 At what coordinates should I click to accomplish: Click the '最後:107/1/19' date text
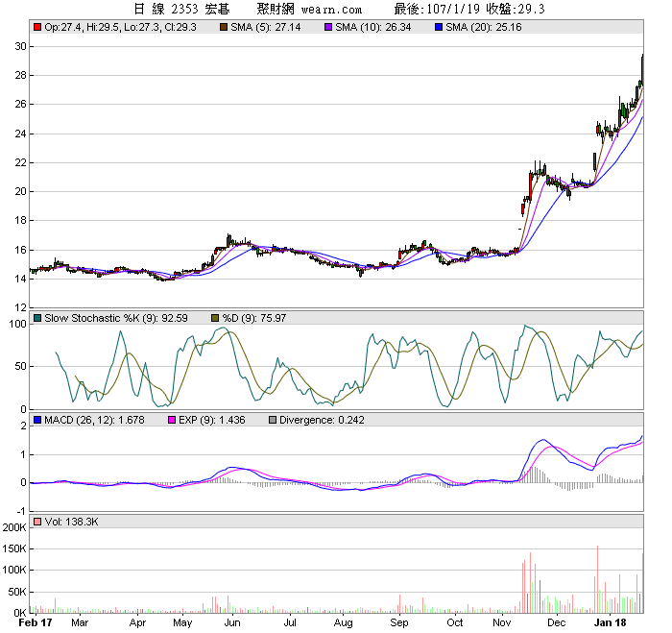click(437, 9)
